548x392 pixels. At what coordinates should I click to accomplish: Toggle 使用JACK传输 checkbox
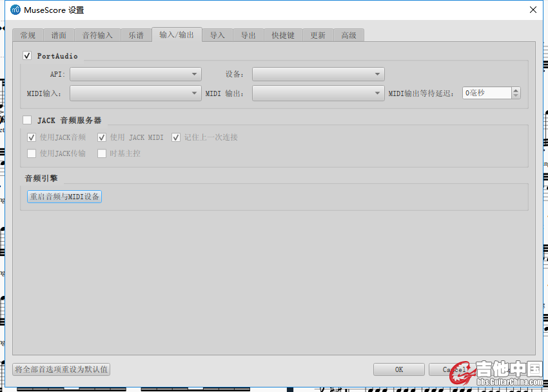click(x=32, y=153)
